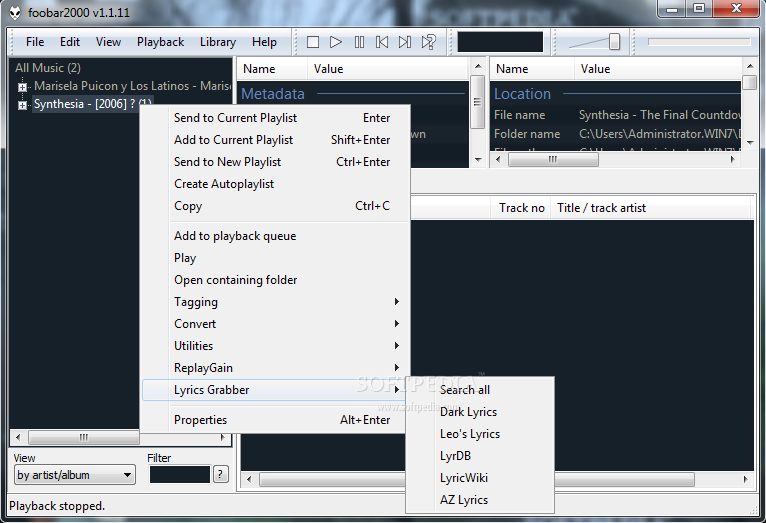
Task: Open the 'by artist/album' view dropdown
Action: coord(74,475)
